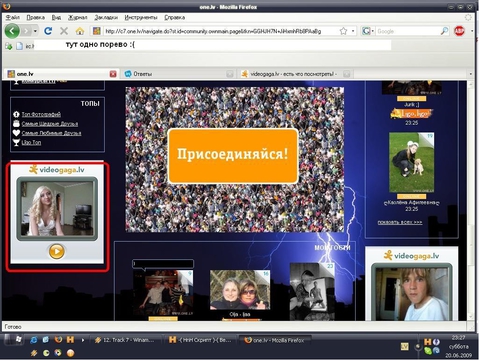Click the orange H system tray icon

pos(428,342)
